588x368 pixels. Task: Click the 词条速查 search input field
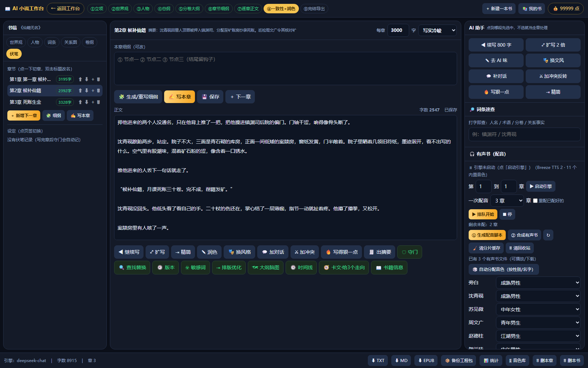click(x=525, y=135)
